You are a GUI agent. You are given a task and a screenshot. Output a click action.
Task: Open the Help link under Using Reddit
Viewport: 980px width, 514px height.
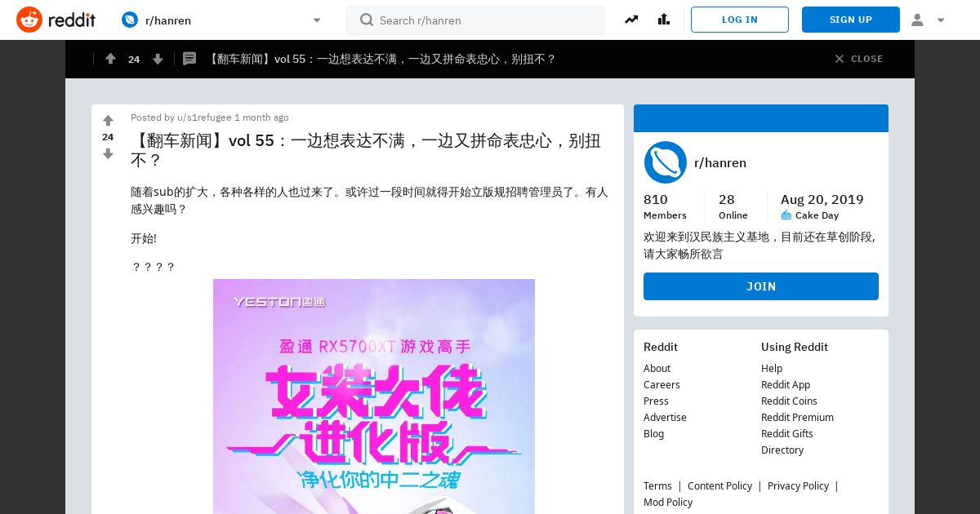coord(772,368)
